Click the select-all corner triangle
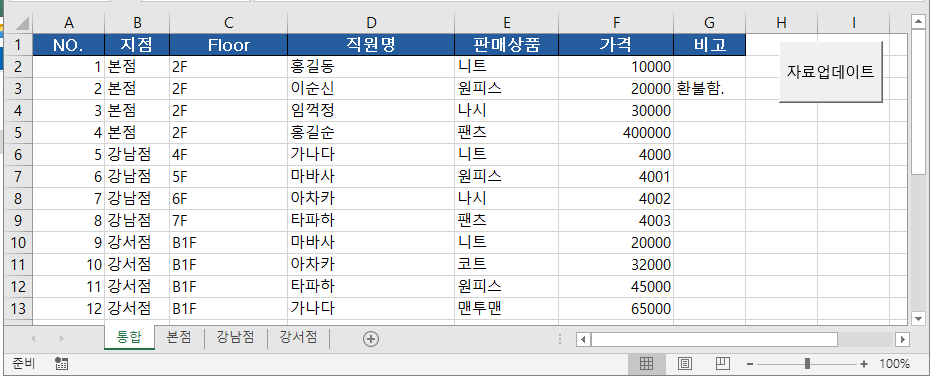Screen dimensions: 930x376 pyautogui.click(x=21, y=23)
